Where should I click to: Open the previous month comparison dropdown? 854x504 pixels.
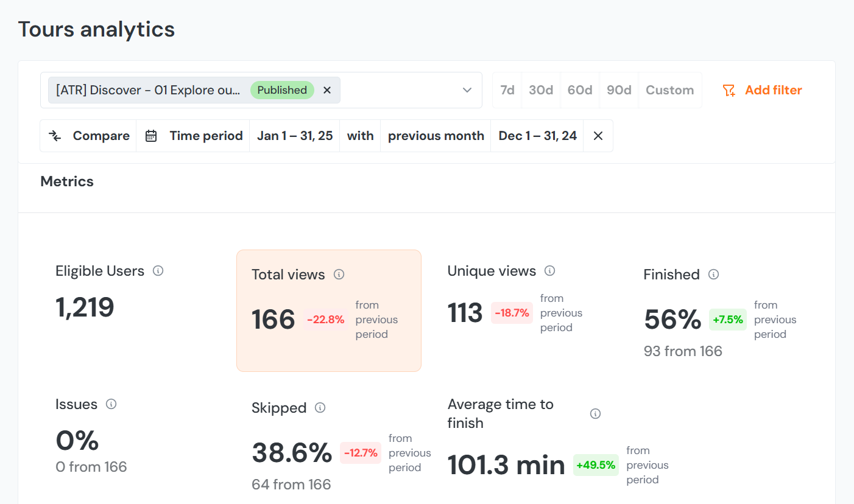point(436,136)
